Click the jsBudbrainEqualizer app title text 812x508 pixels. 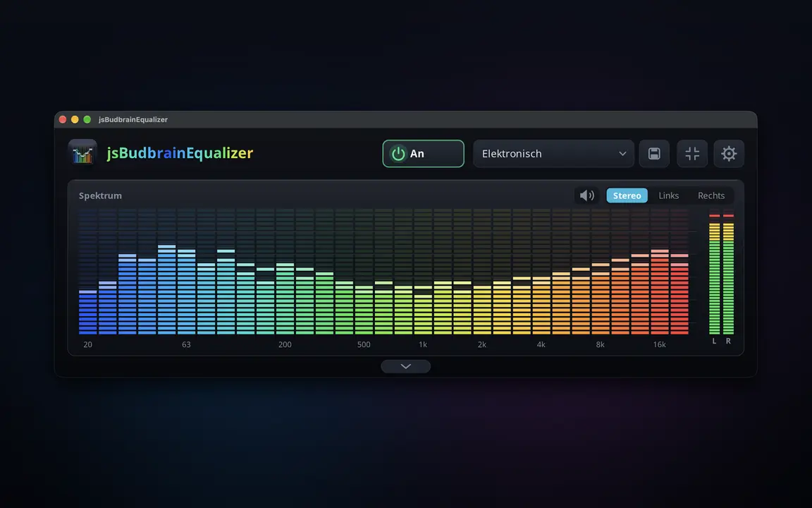coord(180,153)
